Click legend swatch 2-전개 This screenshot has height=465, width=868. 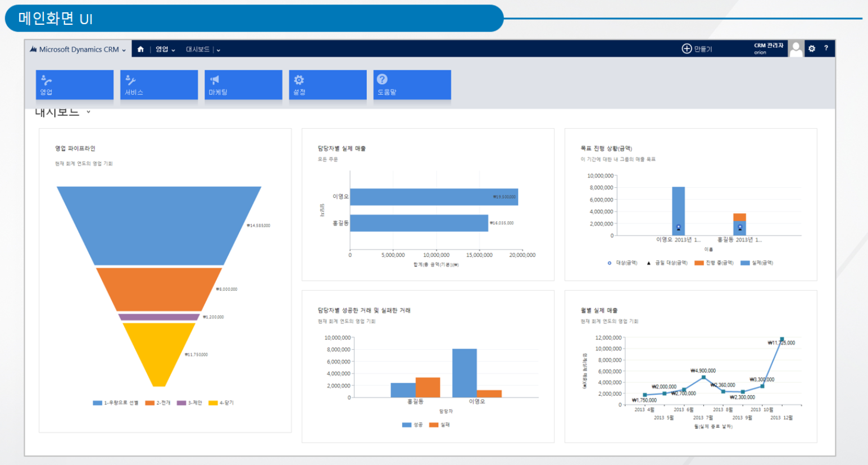pyautogui.click(x=149, y=403)
